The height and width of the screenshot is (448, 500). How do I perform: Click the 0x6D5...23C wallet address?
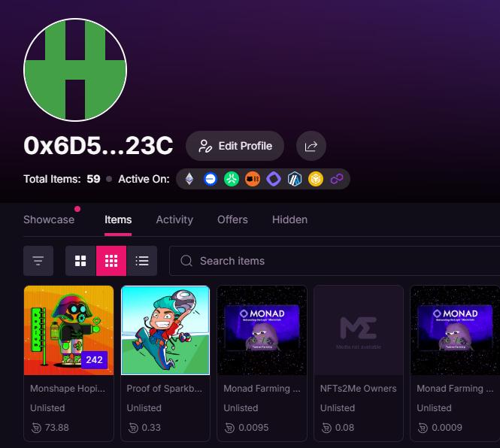click(x=98, y=146)
